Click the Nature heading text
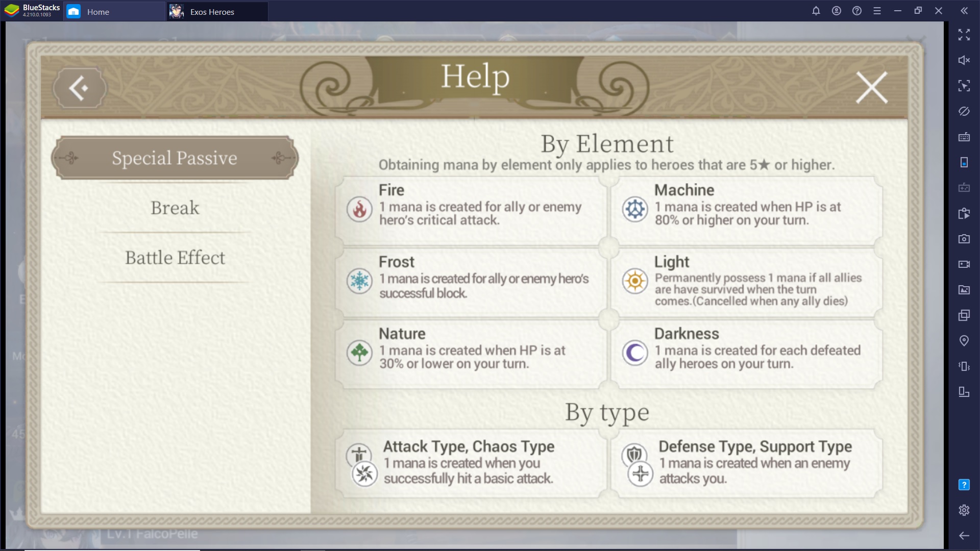 pos(402,334)
